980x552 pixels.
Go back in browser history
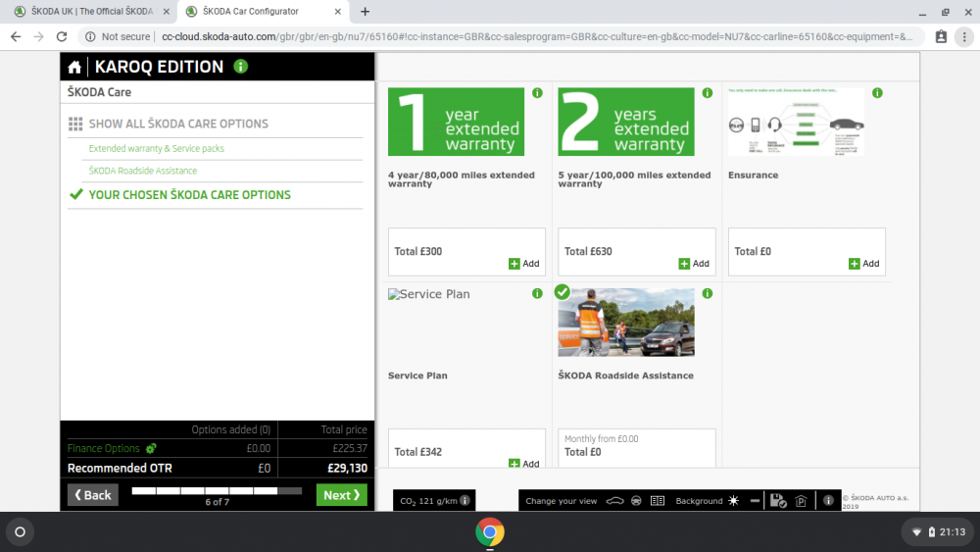pos(16,37)
